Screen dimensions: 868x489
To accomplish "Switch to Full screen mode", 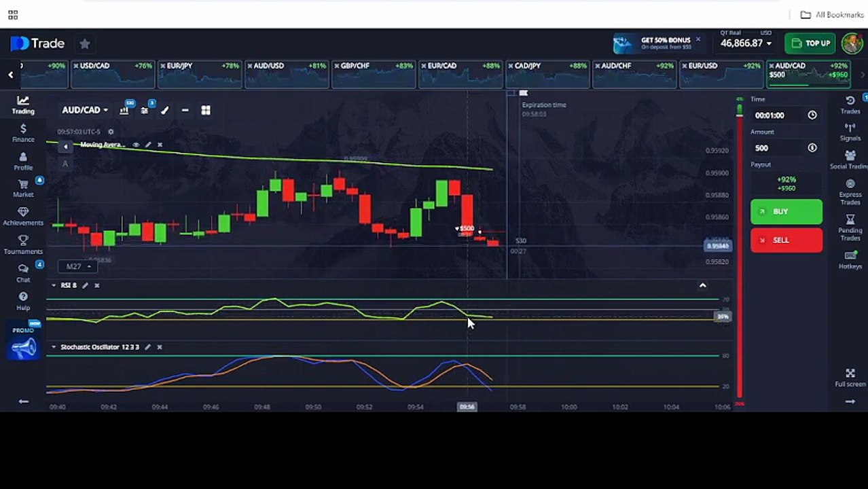I will 850,378.
